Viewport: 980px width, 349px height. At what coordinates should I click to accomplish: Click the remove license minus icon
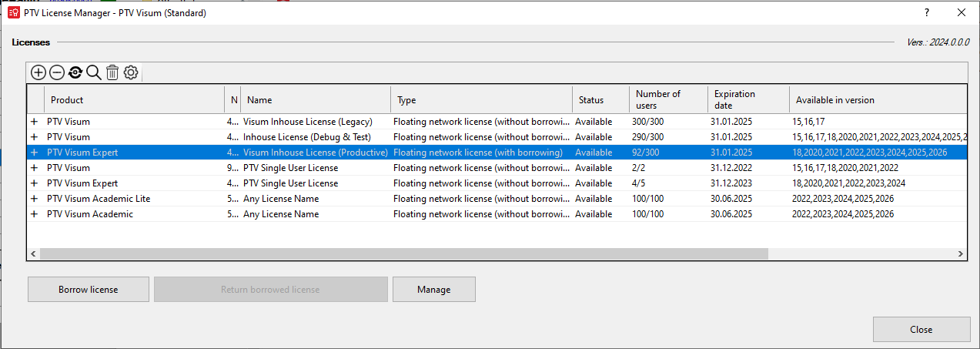coord(56,72)
